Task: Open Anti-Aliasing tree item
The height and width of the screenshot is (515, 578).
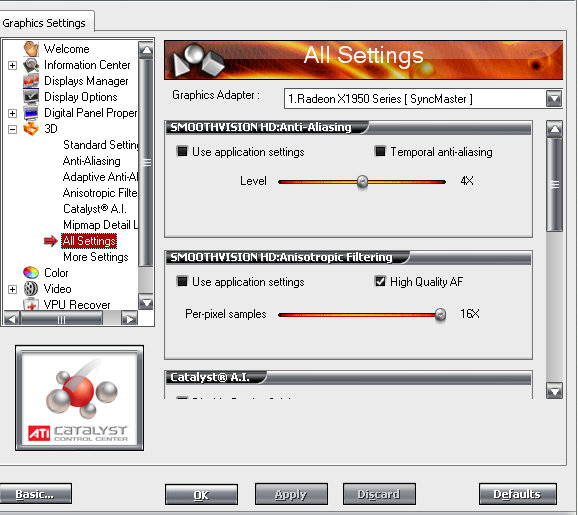Action: tap(91, 161)
